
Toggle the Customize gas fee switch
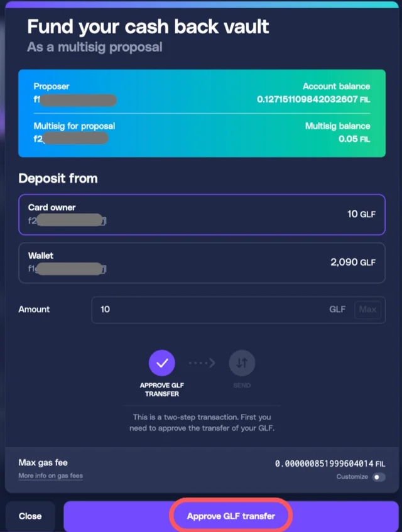pos(379,477)
